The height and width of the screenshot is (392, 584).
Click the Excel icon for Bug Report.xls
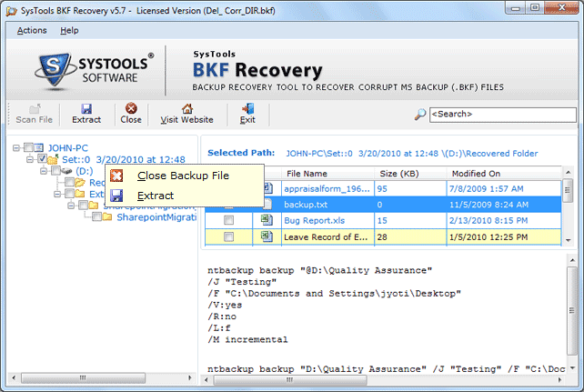pos(267,220)
